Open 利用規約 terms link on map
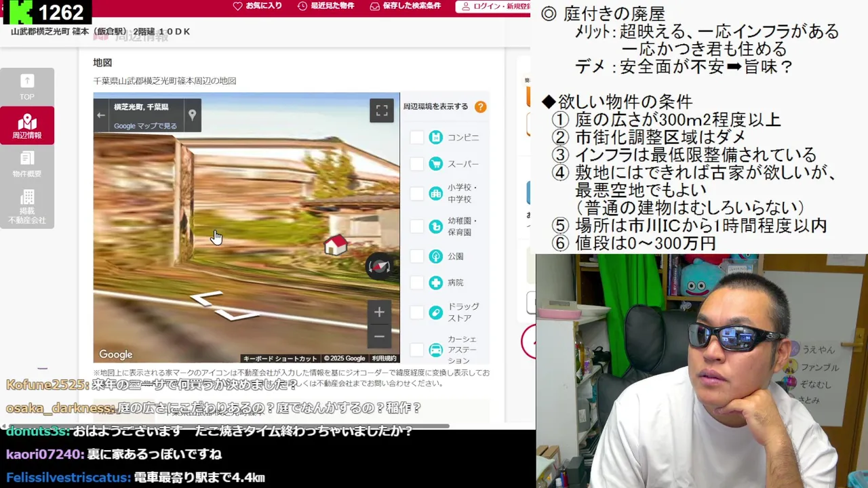Screen dimensions: 868x488 click(x=384, y=359)
